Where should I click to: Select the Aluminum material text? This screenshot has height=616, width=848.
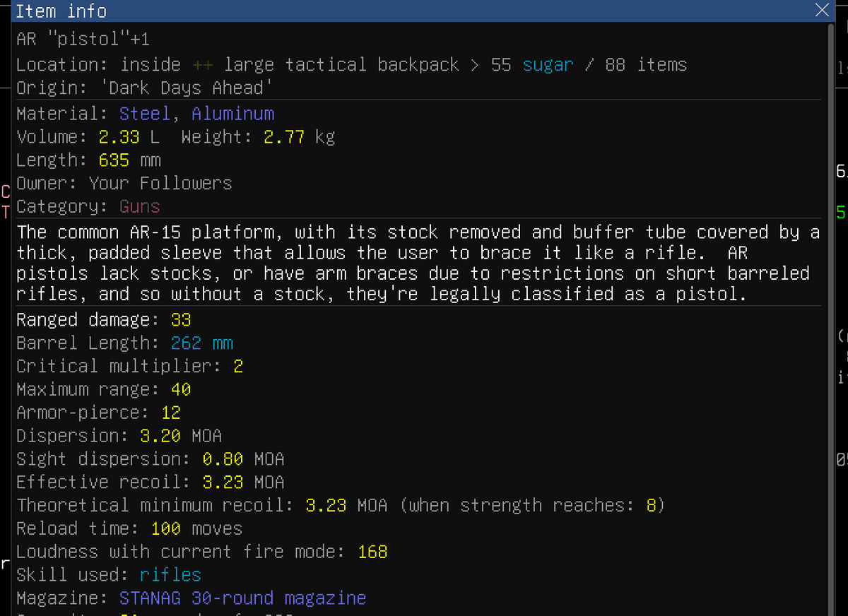click(x=232, y=114)
